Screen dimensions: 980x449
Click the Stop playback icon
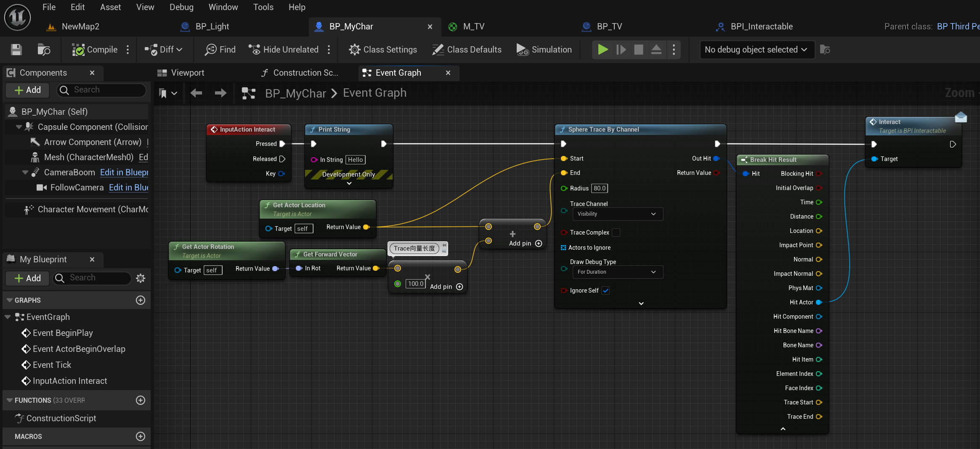(639, 50)
